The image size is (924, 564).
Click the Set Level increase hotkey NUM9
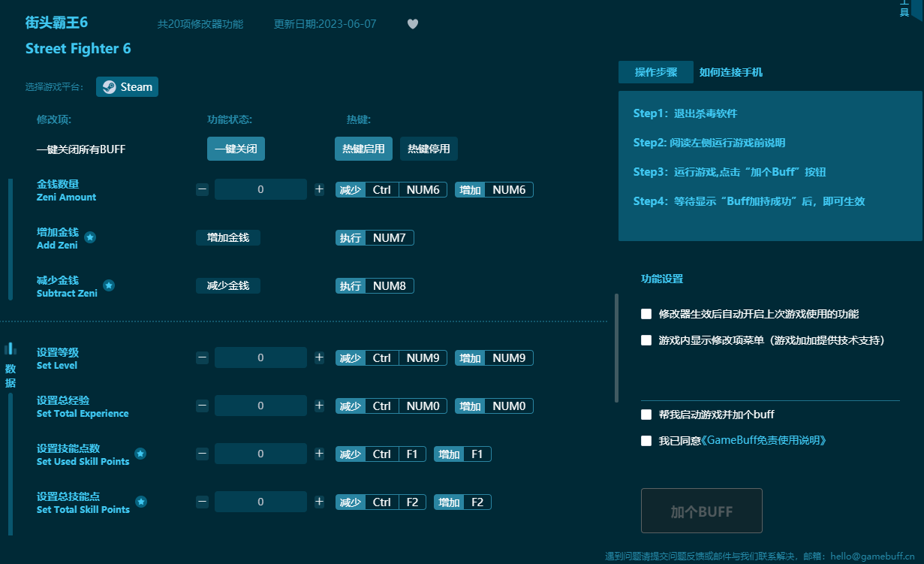[494, 358]
